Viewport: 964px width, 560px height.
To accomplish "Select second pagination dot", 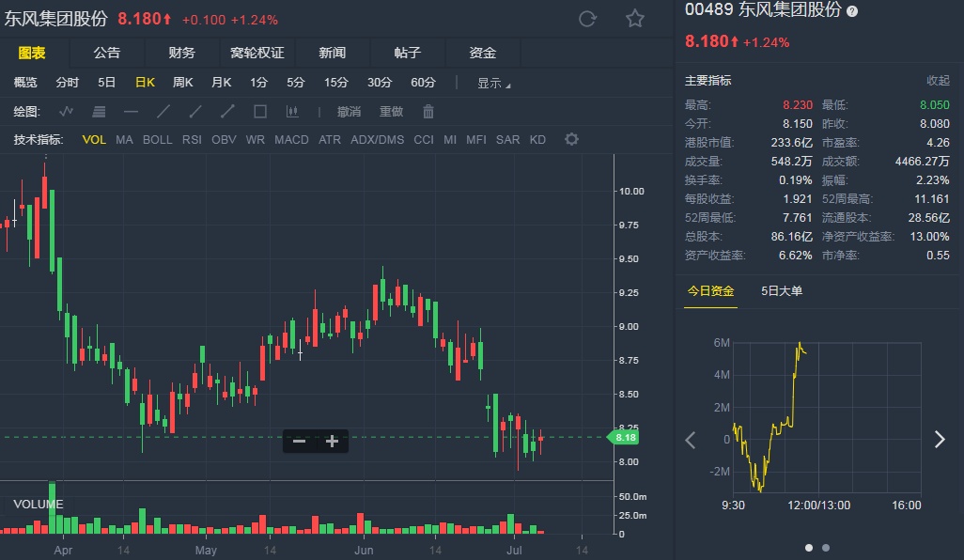I will [x=826, y=548].
